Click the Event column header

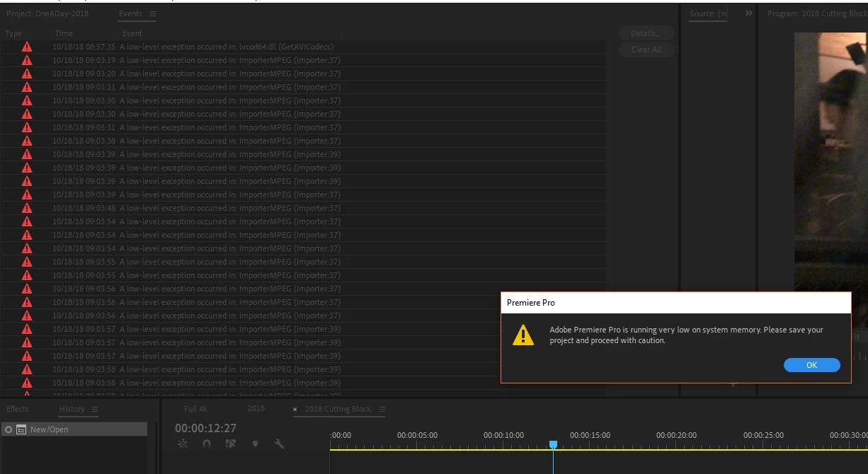pyautogui.click(x=132, y=33)
